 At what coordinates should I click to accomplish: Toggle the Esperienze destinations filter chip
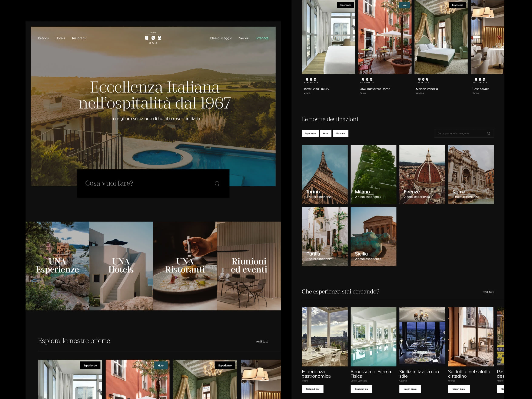[310, 133]
